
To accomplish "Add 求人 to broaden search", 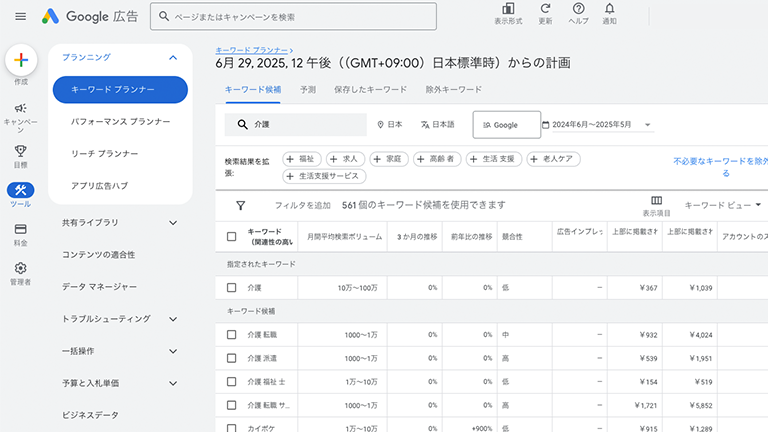I will point(345,159).
